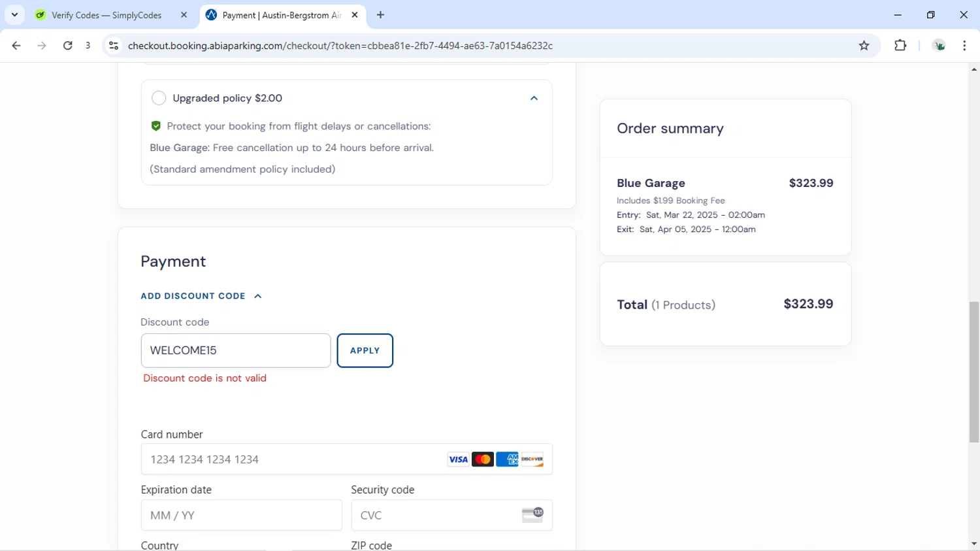Go back to previous page
This screenshot has width=980, height=551.
click(x=16, y=46)
